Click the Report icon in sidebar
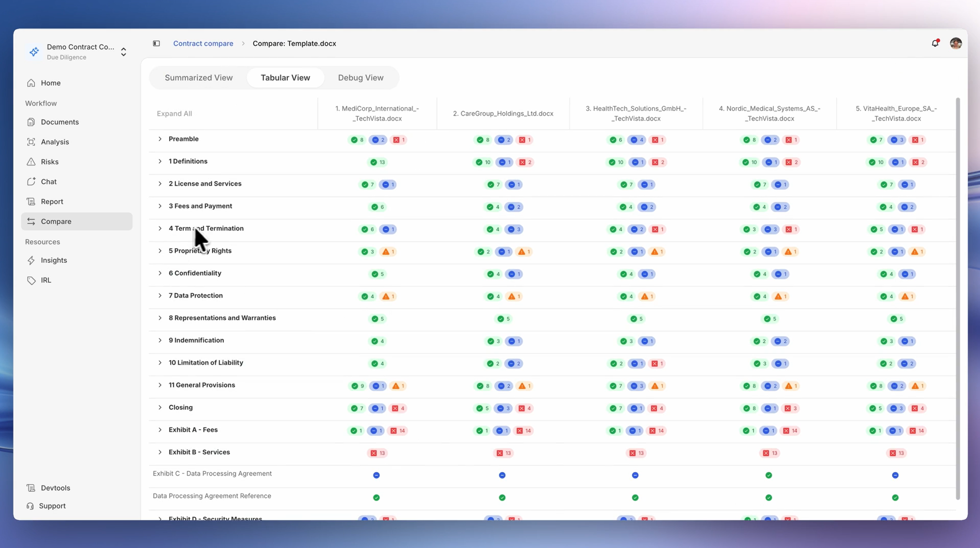The width and height of the screenshot is (980, 548). (31, 202)
